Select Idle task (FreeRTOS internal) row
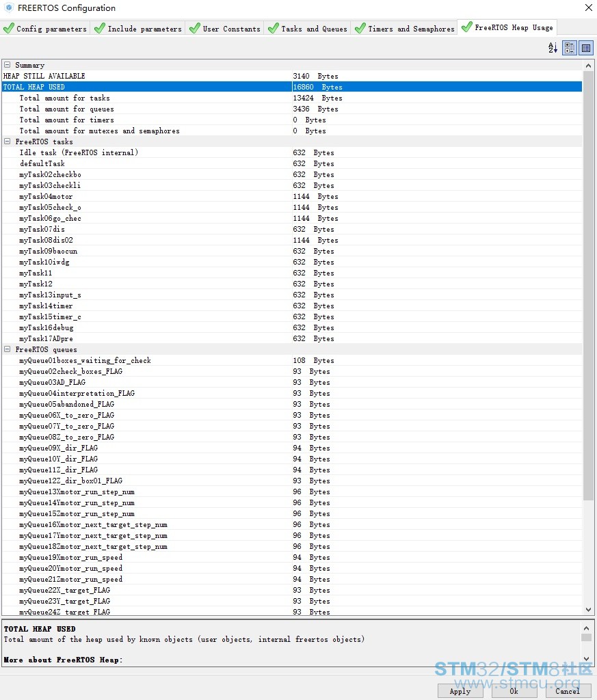 click(x=292, y=152)
